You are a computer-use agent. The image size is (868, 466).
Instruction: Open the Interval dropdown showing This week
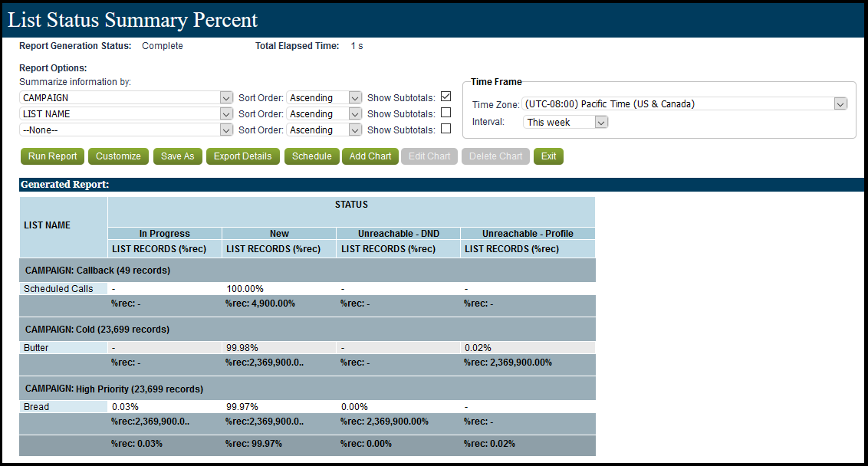click(x=566, y=123)
